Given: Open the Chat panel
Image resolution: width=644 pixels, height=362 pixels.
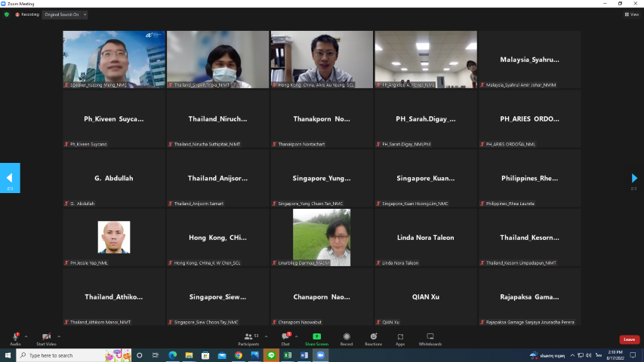Looking at the screenshot, I should coord(285,337).
